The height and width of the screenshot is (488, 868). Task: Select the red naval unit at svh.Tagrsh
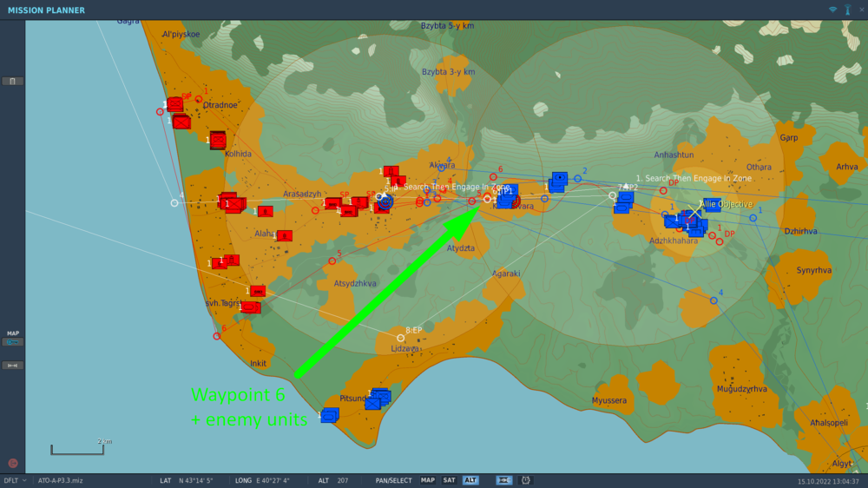[x=251, y=307]
